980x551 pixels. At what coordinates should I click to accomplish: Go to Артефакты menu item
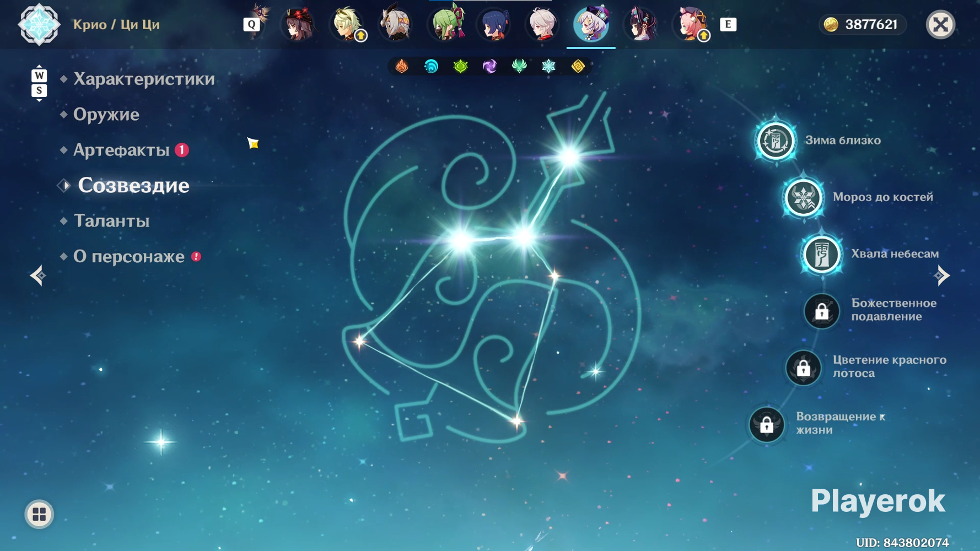click(121, 150)
